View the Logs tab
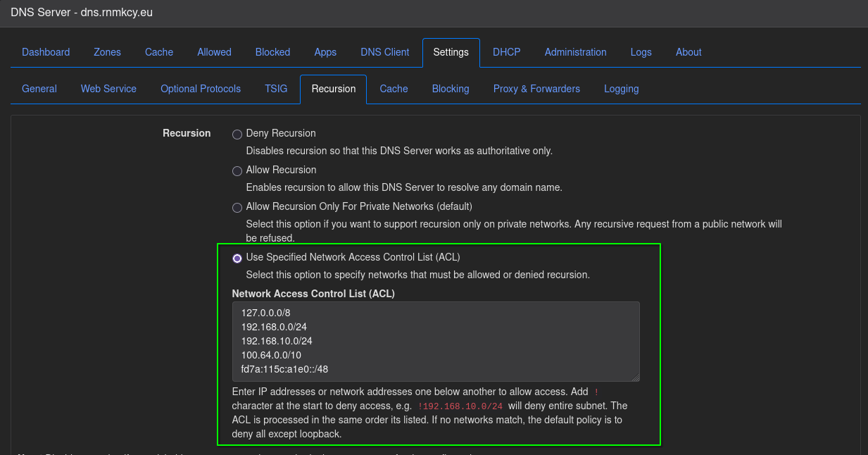The width and height of the screenshot is (868, 455). [x=641, y=52]
